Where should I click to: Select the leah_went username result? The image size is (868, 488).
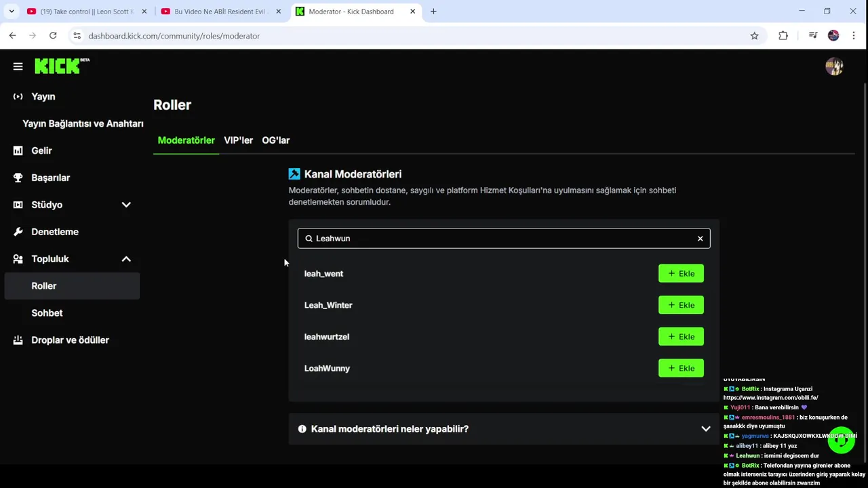(x=323, y=274)
